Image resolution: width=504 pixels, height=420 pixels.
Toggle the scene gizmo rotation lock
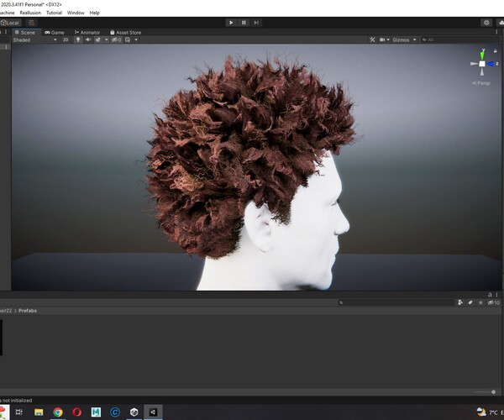click(495, 50)
